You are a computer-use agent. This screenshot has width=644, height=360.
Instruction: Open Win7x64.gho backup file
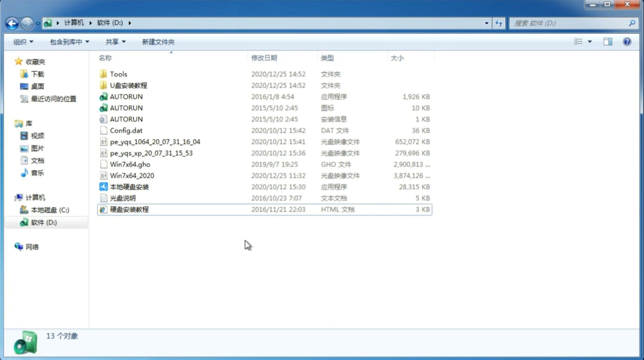[130, 164]
